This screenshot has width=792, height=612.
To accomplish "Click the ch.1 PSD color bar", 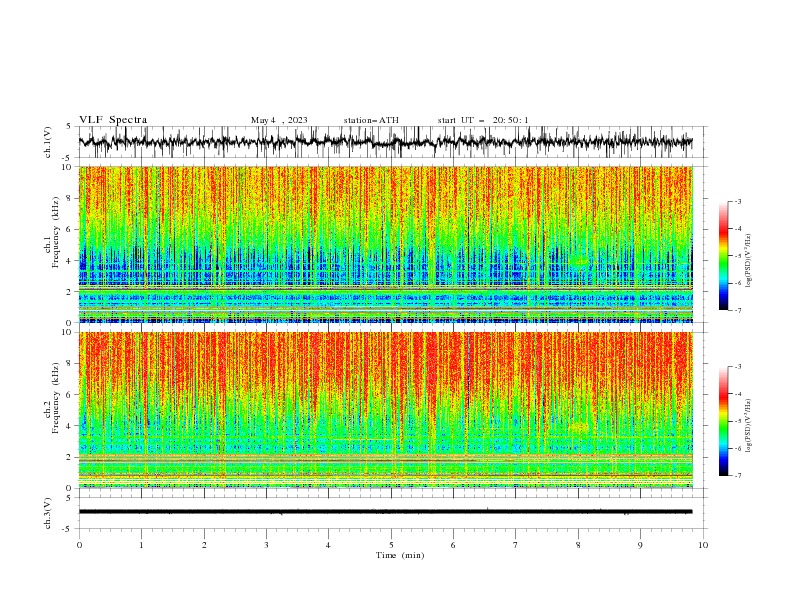I will pos(723,256).
